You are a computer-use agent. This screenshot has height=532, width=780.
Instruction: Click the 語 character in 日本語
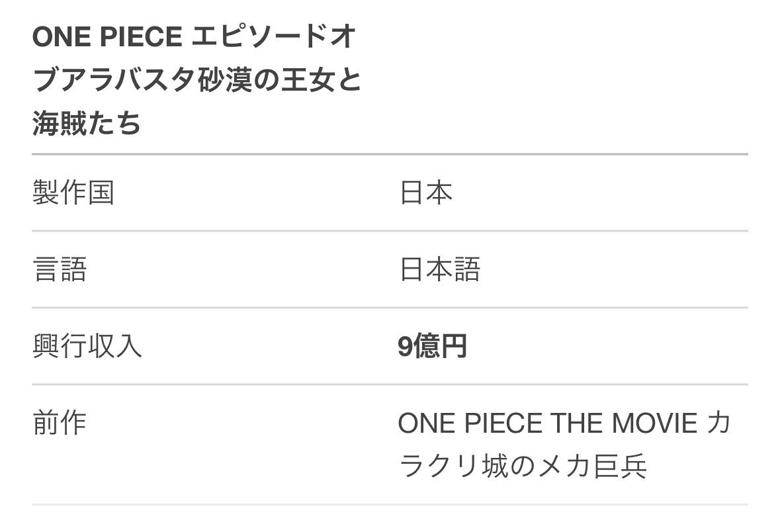coord(466,270)
